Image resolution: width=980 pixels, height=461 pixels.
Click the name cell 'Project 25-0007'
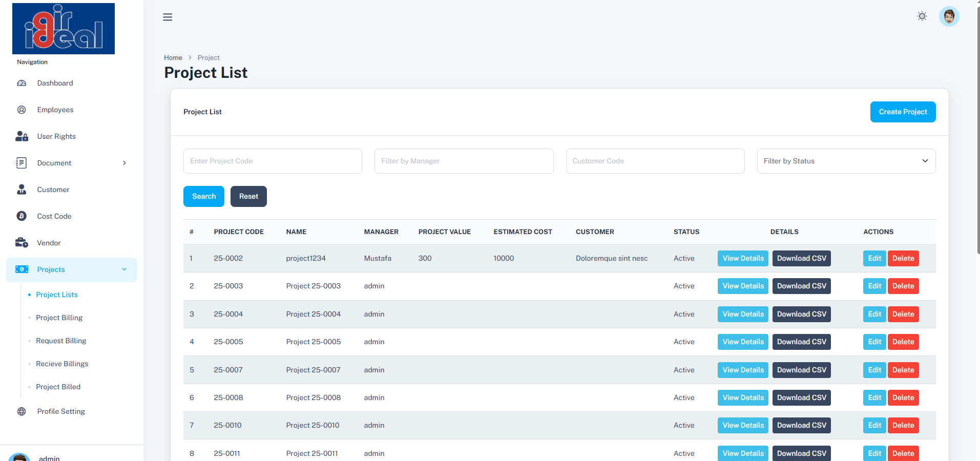coord(313,370)
